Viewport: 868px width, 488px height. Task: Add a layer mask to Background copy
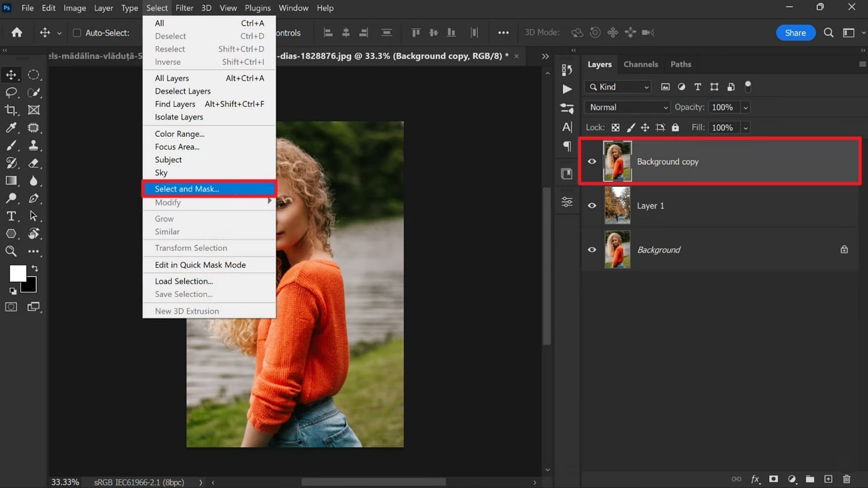point(773,479)
